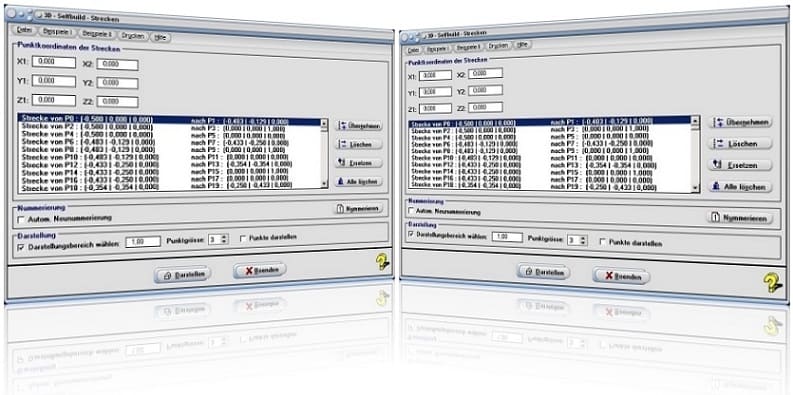Click Ersetzen icon button in the right window
Viewport: 793px width, 395px height.
pos(740,165)
